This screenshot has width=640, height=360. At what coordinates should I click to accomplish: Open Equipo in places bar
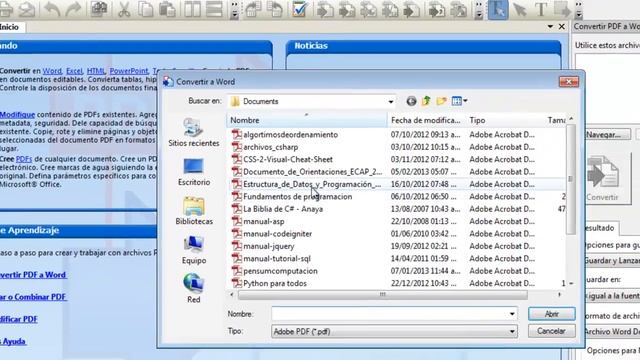pyautogui.click(x=194, y=250)
